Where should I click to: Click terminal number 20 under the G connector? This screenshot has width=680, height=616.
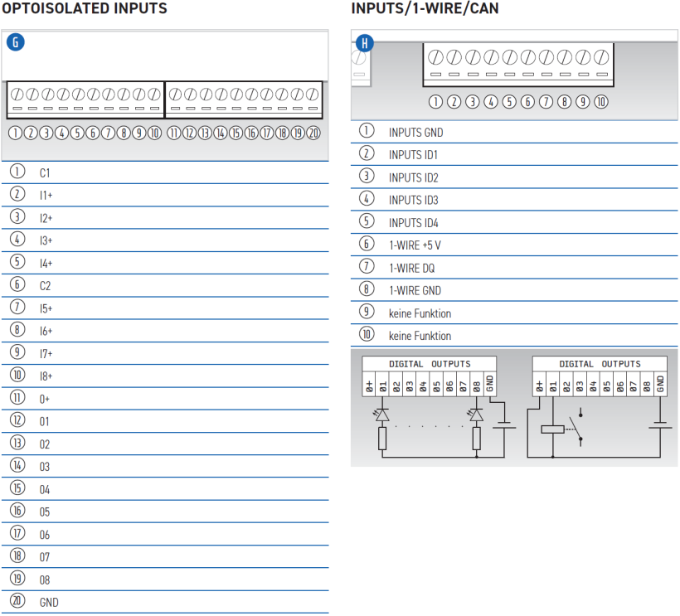[x=313, y=133]
